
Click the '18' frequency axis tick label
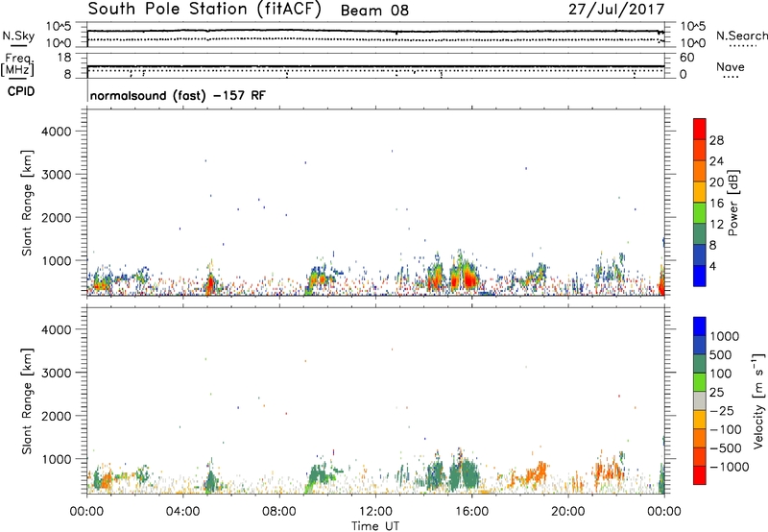[64, 58]
